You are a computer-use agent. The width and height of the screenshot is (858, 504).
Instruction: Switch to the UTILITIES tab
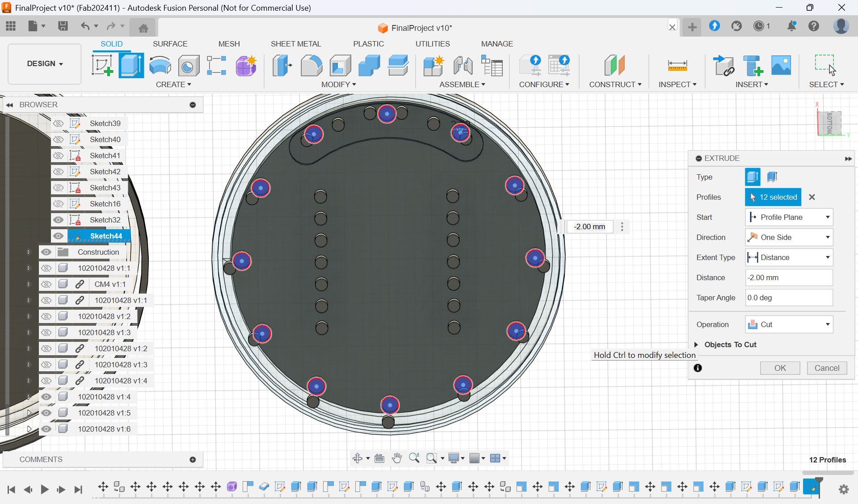[x=433, y=44]
